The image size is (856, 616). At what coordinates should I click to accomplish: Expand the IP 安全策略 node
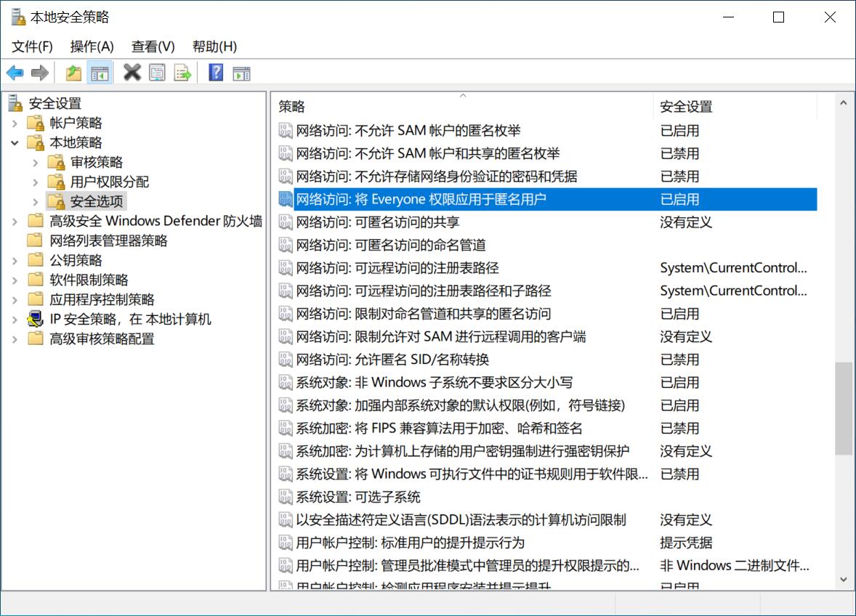(x=14, y=318)
